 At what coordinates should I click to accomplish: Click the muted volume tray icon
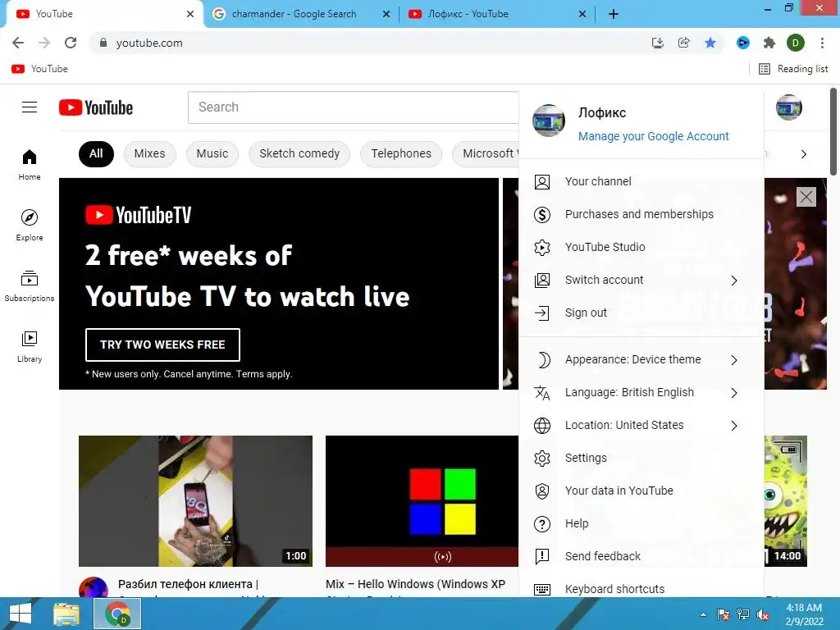[763, 614]
